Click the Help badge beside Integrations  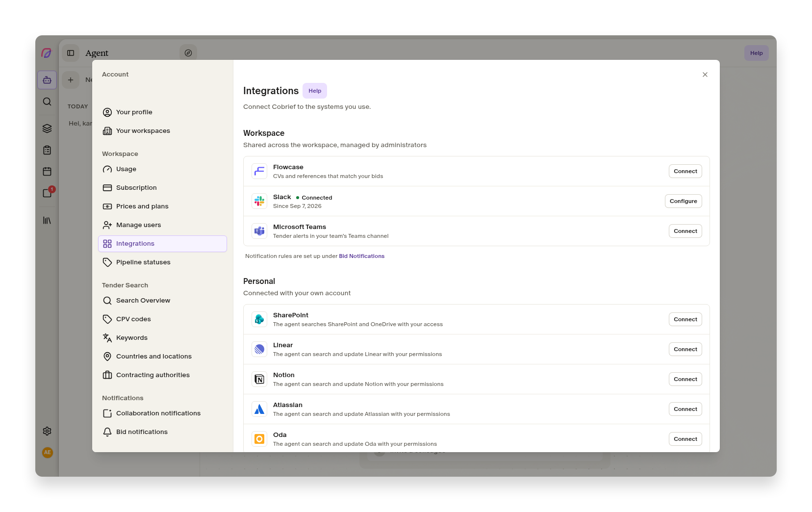pos(315,91)
